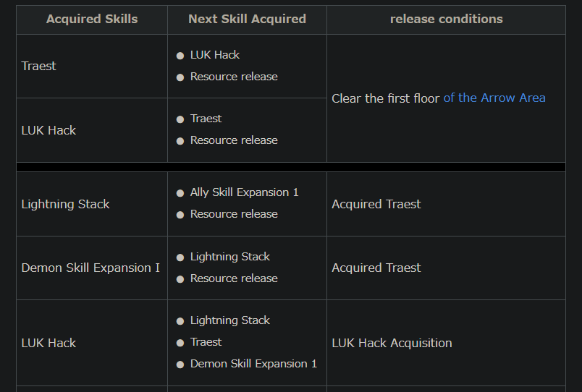582x392 pixels.
Task: Click the Traest bullet directly above Resource release
Action: coord(206,119)
